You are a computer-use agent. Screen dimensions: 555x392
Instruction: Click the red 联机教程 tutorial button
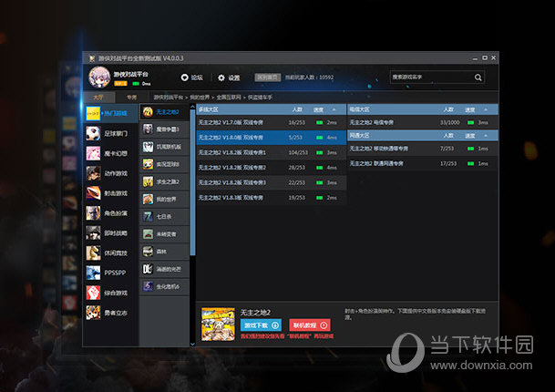[x=310, y=325]
